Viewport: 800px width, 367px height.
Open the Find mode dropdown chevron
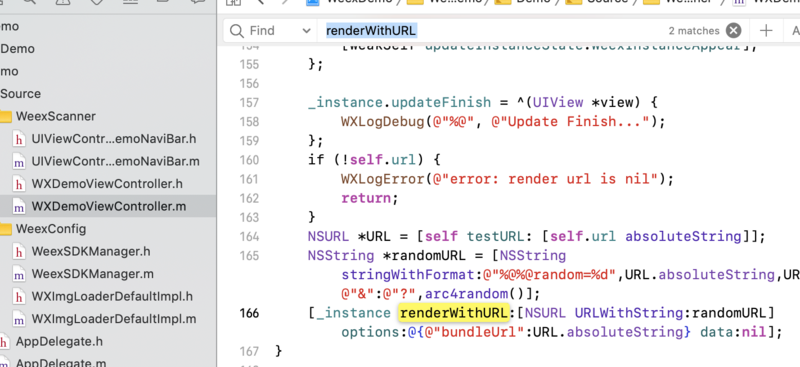[307, 31]
